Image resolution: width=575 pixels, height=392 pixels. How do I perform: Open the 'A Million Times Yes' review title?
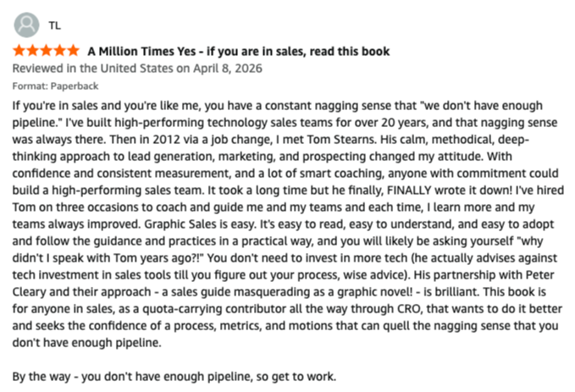[x=238, y=52]
